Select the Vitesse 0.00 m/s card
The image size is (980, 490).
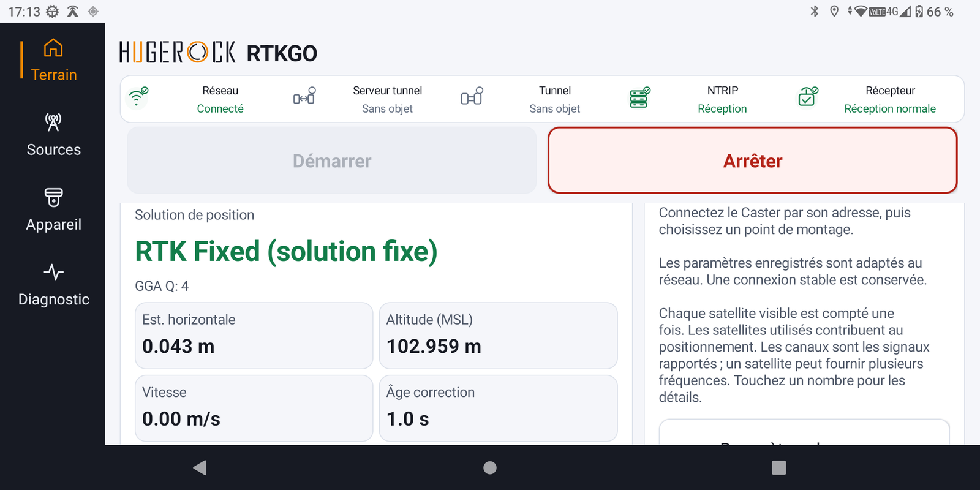(x=254, y=408)
